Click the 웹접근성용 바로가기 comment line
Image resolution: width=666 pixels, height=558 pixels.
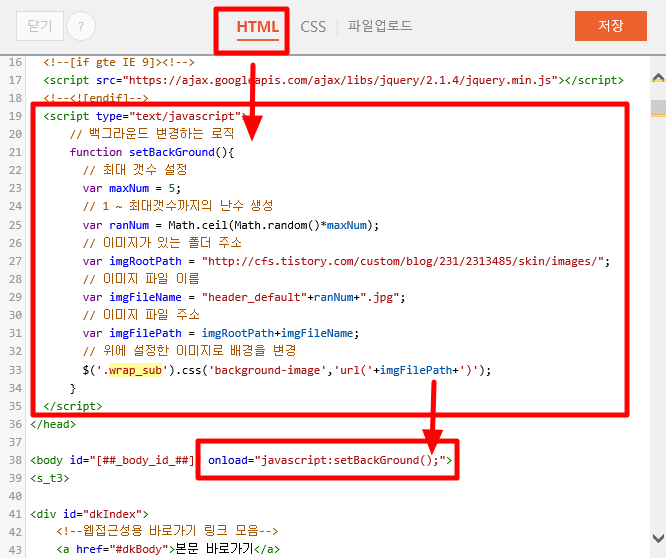167,531
